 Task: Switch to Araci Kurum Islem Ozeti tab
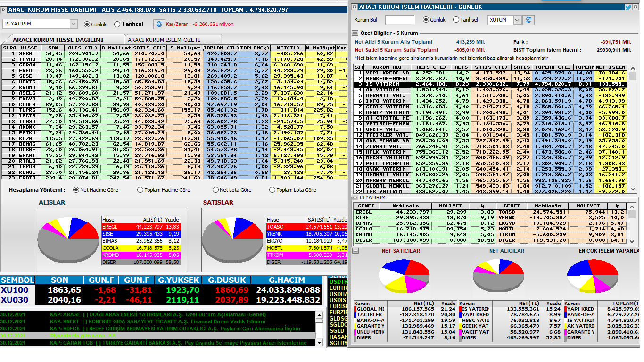coord(164,40)
